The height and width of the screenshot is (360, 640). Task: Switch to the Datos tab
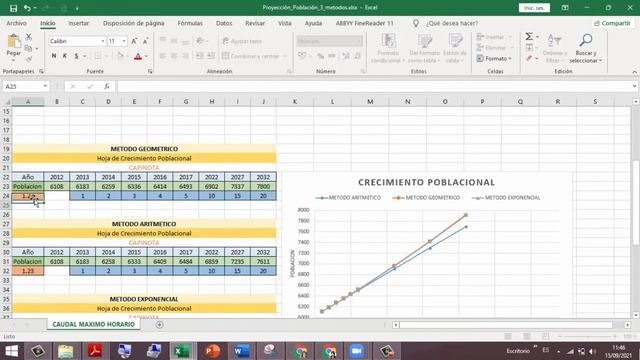(224, 23)
